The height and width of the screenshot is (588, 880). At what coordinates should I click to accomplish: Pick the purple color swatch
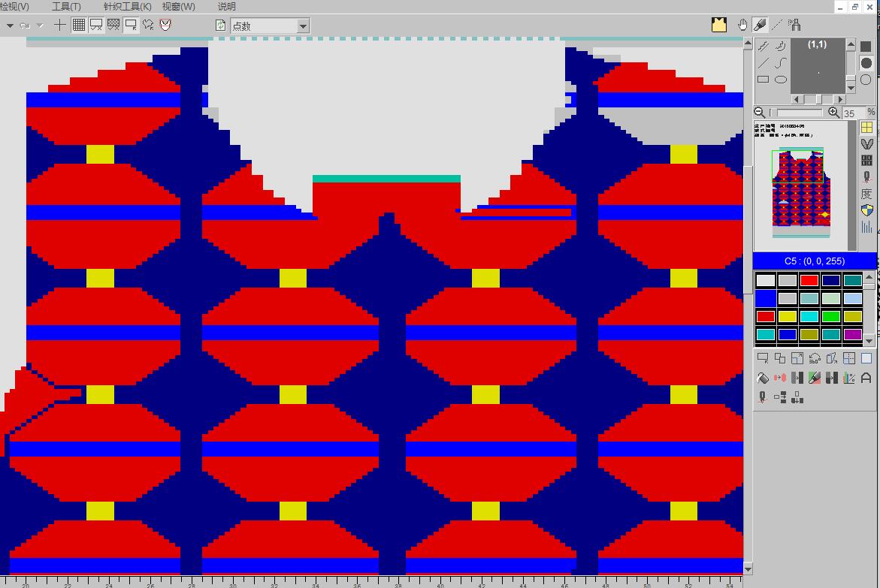click(x=852, y=334)
